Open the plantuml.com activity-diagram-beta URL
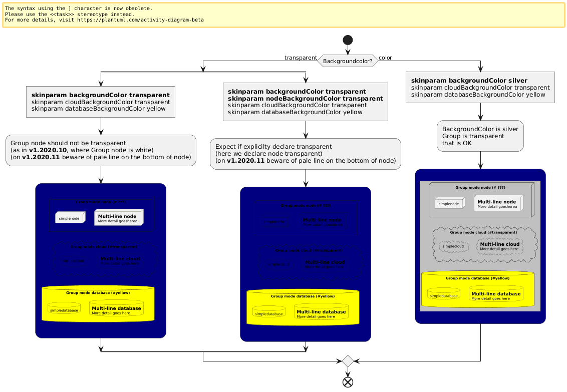Screen dimensions: 567x392 (x=150, y=20)
